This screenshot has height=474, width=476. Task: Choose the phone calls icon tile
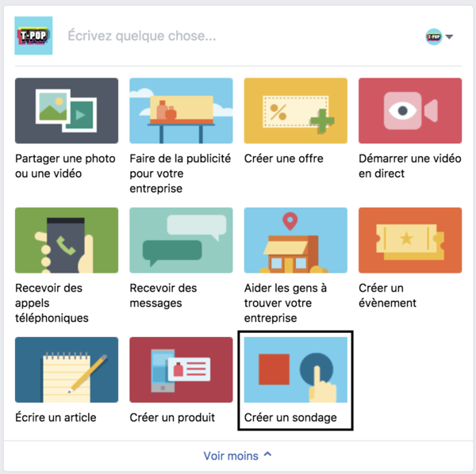pyautogui.click(x=67, y=240)
